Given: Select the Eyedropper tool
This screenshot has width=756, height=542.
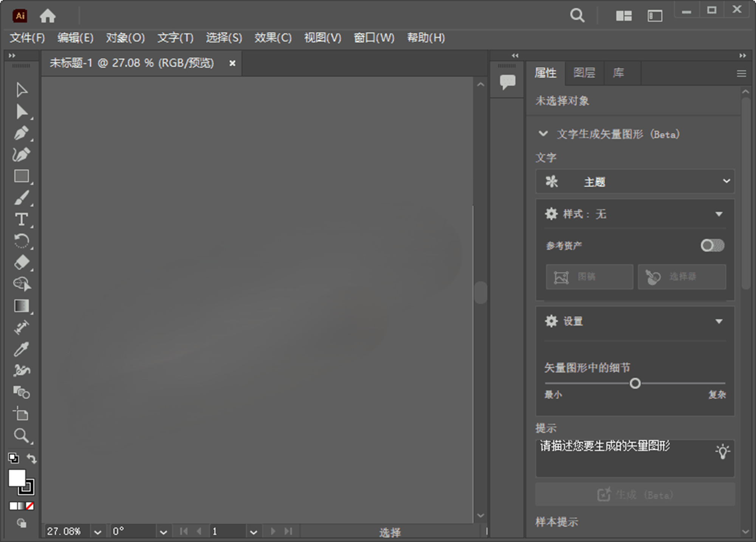Looking at the screenshot, I should (22, 349).
